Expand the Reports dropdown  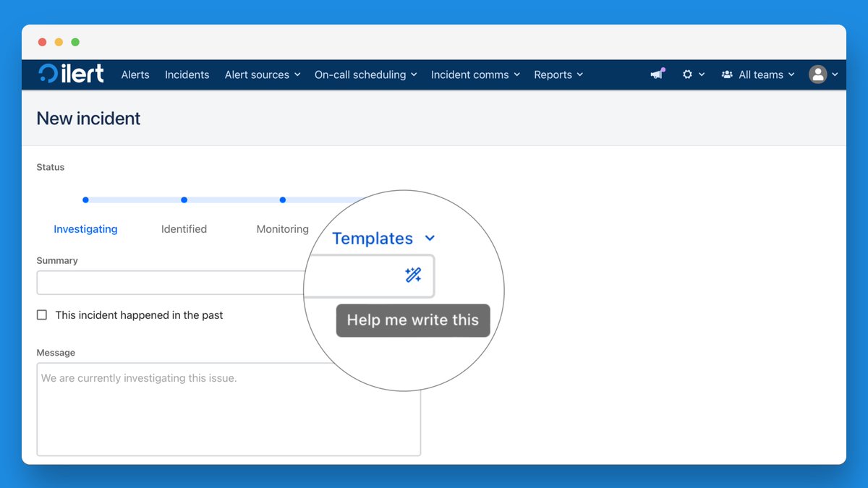pos(558,74)
